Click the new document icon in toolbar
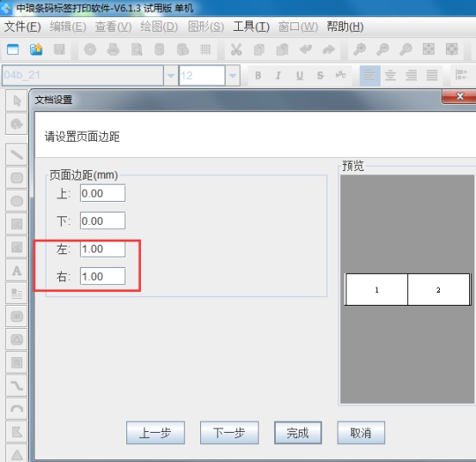This screenshot has width=476, height=462. point(13,49)
